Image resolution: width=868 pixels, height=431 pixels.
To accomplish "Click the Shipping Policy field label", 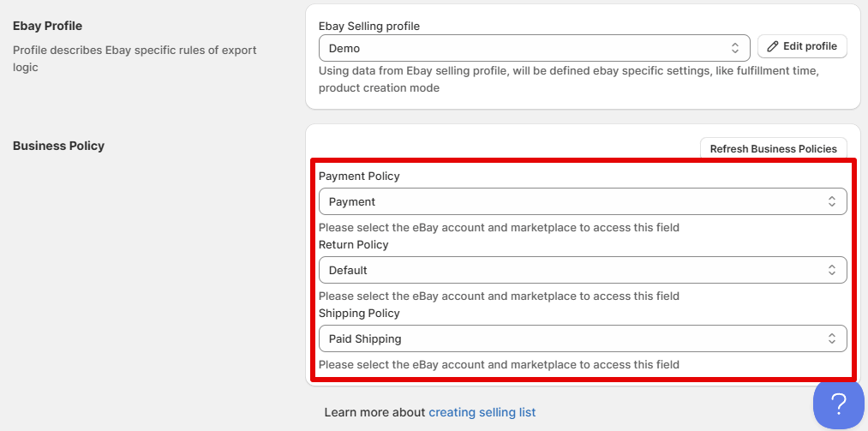I will 360,313.
